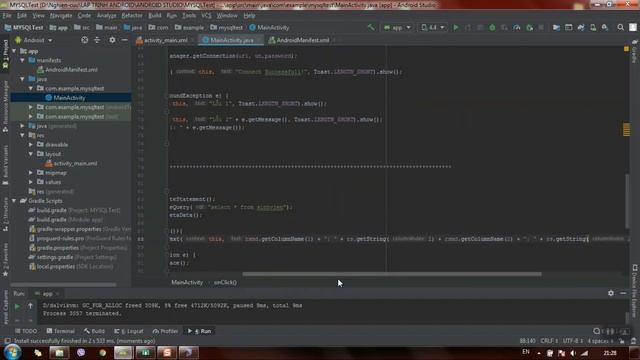
Task: Expand the values folder
Action: 31,182
